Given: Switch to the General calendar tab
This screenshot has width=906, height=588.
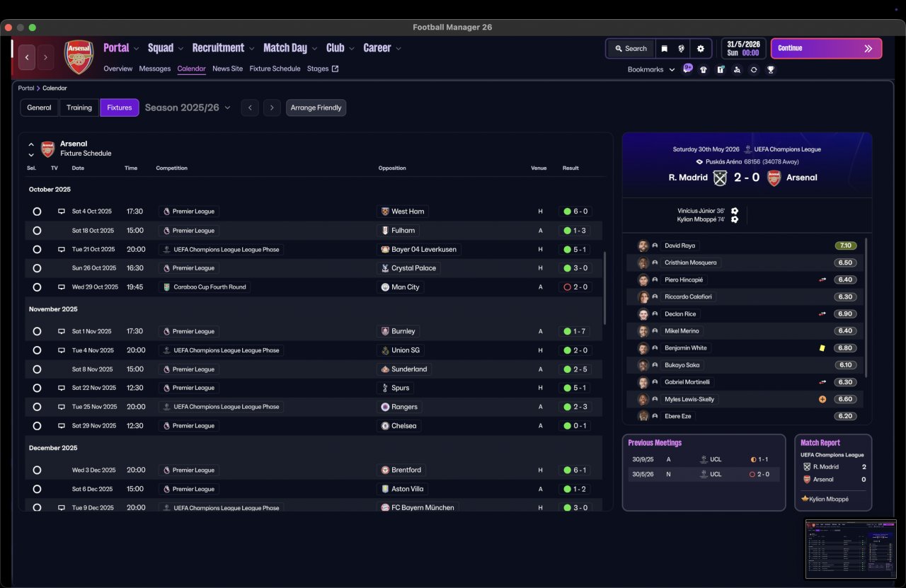Looking at the screenshot, I should click(x=40, y=108).
